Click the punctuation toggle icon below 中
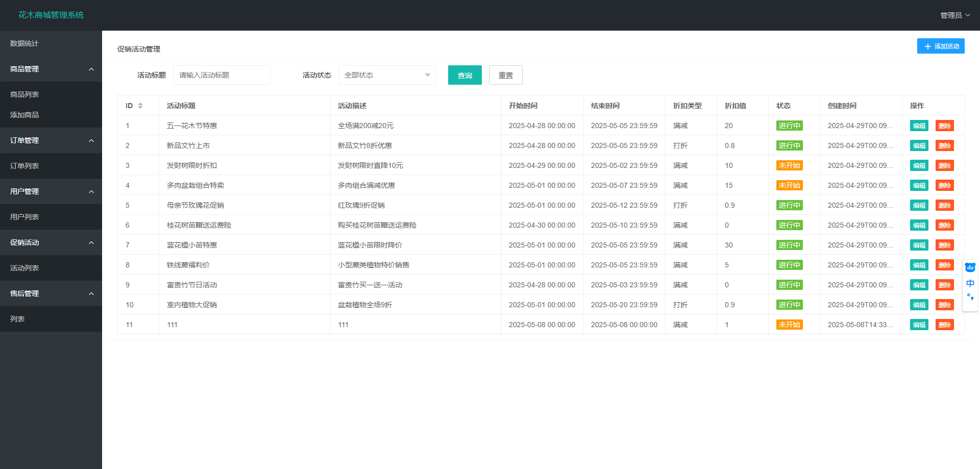The image size is (980, 469). pos(970,297)
